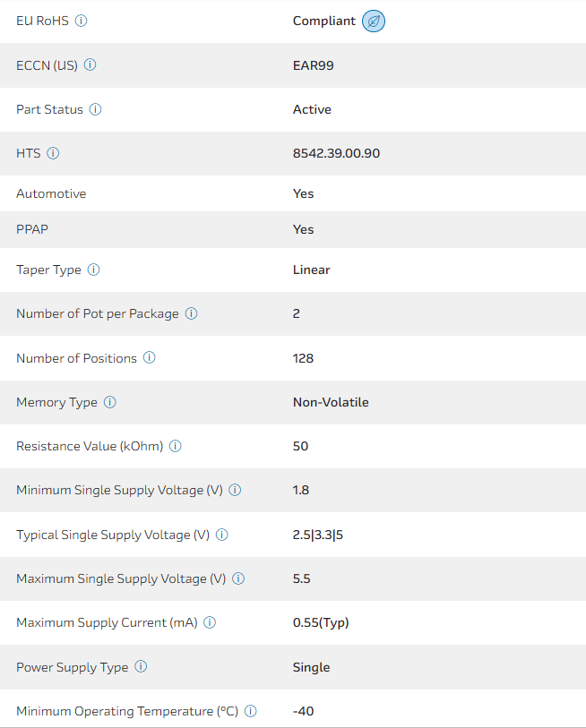Viewport: 586px width, 728px height.
Task: Click the Automotive row label
Action: pos(51,193)
